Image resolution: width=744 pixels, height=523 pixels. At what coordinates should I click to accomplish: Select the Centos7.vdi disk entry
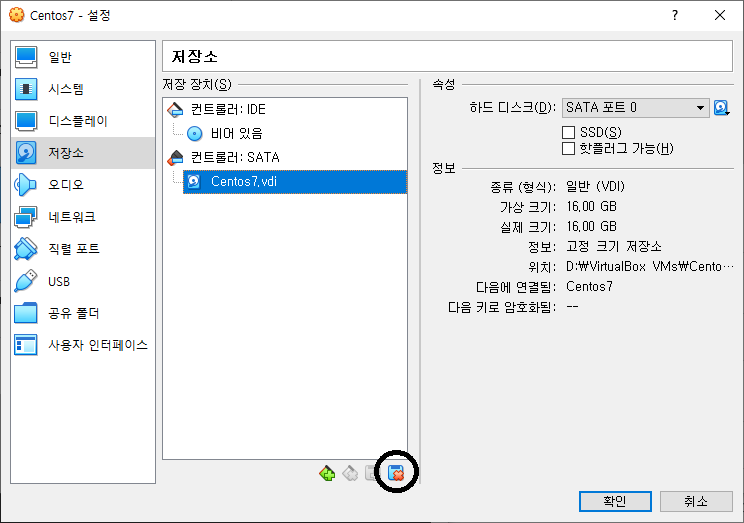click(x=295, y=182)
